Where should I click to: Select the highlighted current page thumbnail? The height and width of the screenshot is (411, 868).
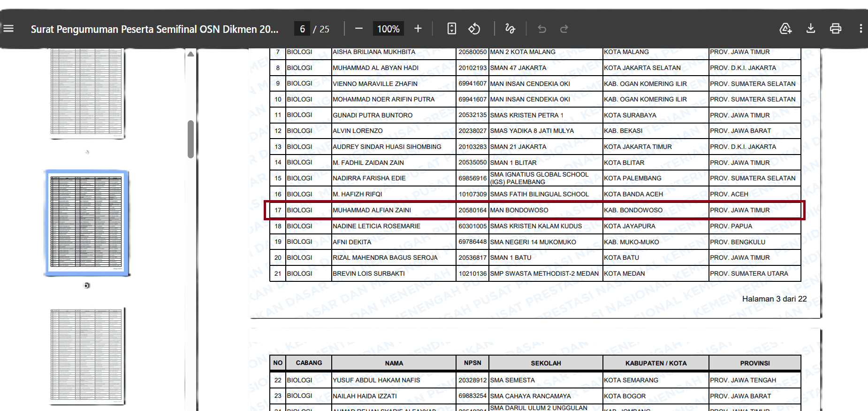coord(87,222)
